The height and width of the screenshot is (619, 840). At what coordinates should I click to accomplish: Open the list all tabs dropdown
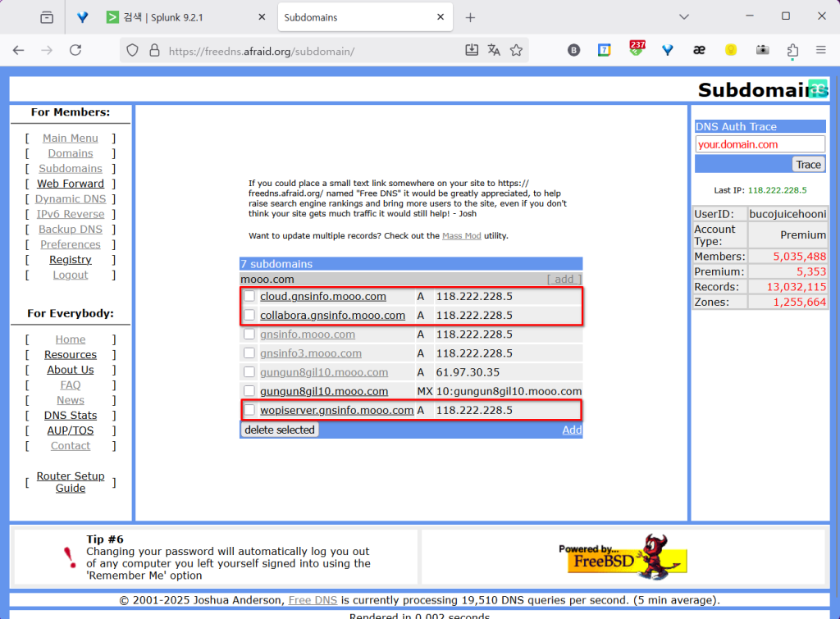click(684, 16)
